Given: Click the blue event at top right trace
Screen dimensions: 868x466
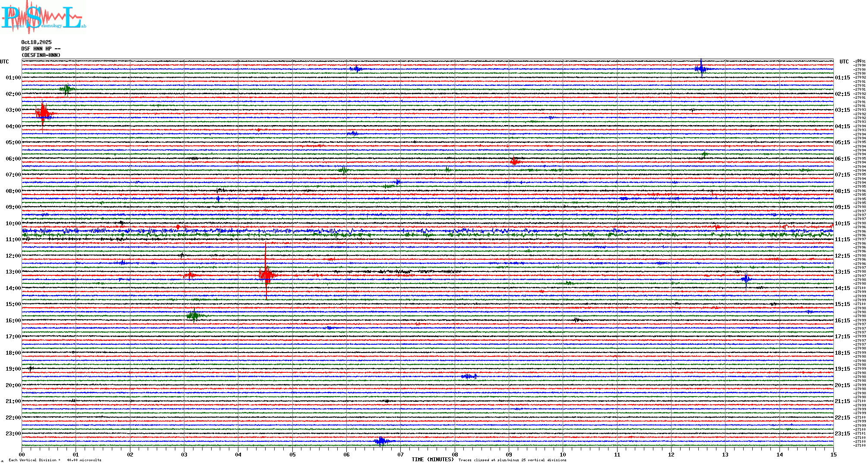Looking at the screenshot, I should click(x=700, y=69).
